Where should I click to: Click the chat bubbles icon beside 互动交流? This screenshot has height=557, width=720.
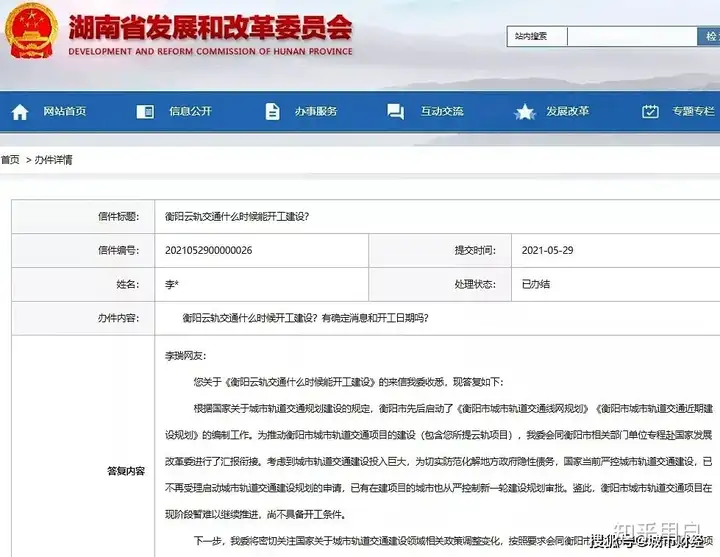[x=395, y=112]
